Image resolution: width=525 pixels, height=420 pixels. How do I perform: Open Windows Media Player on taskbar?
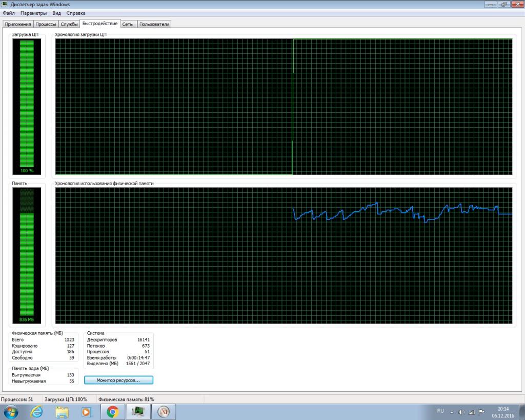click(x=87, y=412)
